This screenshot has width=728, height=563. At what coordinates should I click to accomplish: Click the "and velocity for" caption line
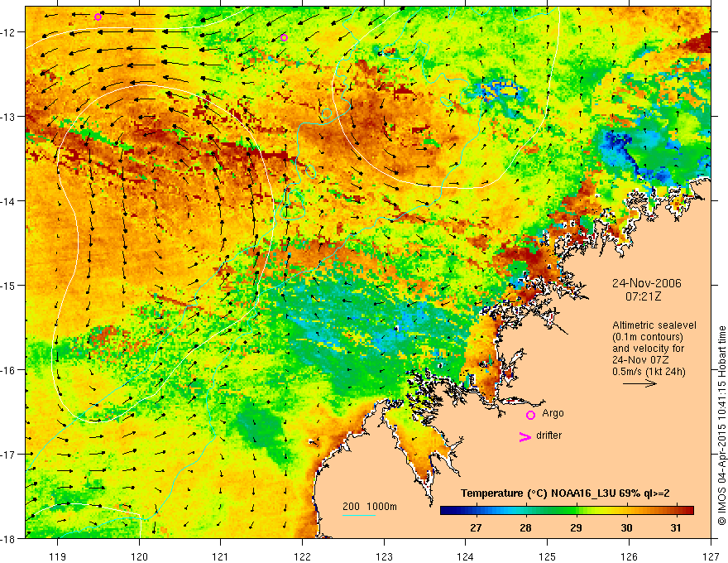point(648,349)
